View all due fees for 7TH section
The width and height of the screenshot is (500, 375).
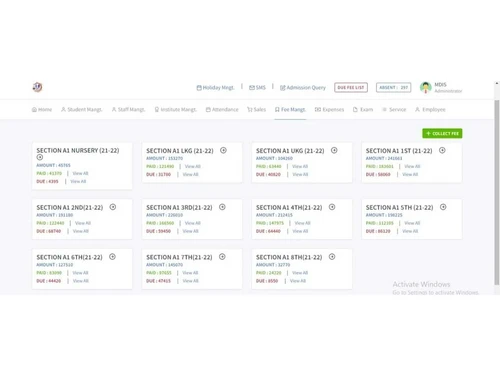(190, 281)
